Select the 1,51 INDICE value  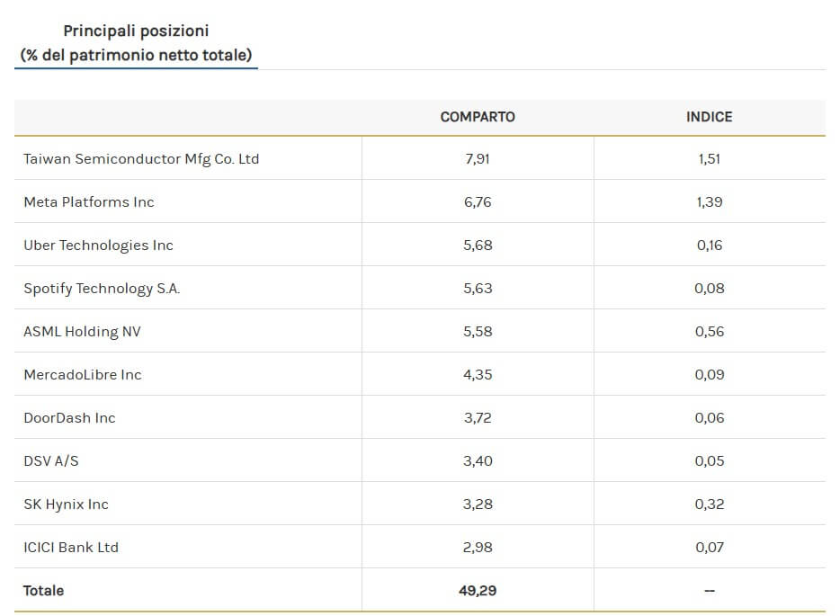710,158
